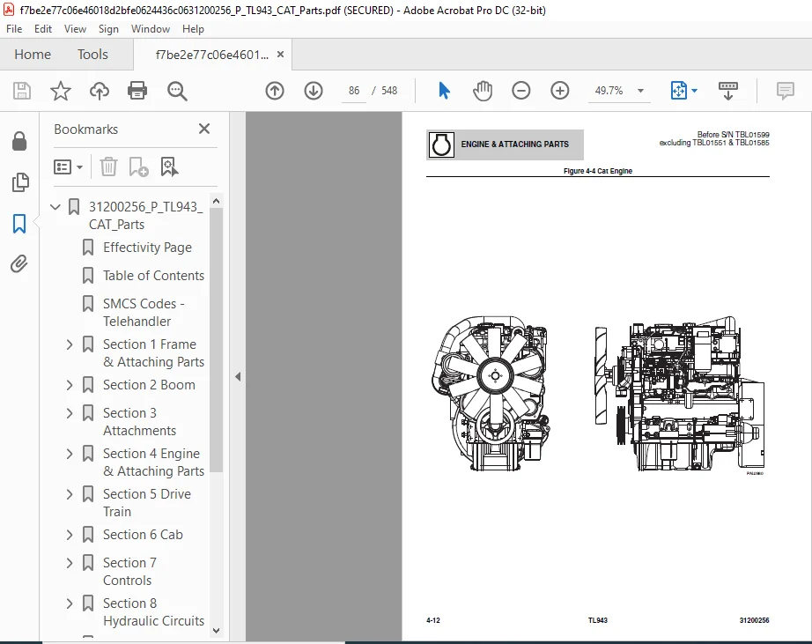Image resolution: width=812 pixels, height=644 pixels.
Task: Expand Section 6 Cab bookmark
Action: (x=70, y=535)
